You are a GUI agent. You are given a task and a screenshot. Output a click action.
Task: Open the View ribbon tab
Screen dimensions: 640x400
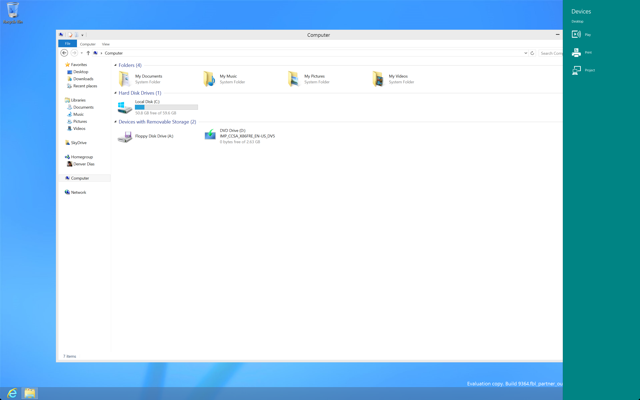click(106, 44)
